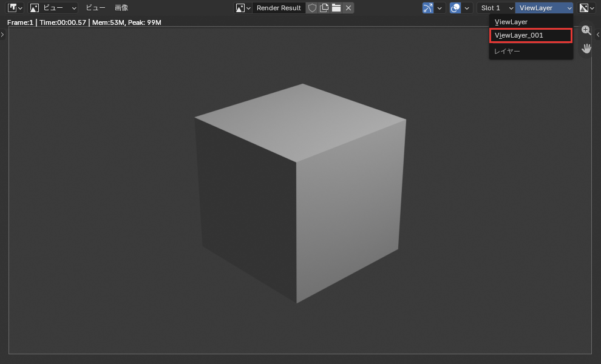Toggle the overlays button

pyautogui.click(x=455, y=8)
